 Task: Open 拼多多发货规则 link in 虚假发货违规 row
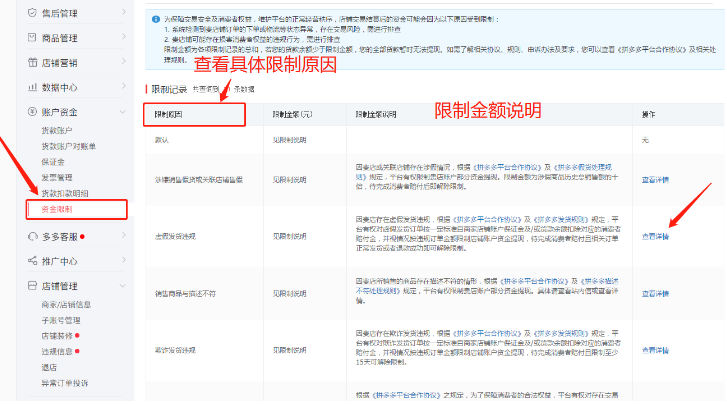(x=561, y=219)
